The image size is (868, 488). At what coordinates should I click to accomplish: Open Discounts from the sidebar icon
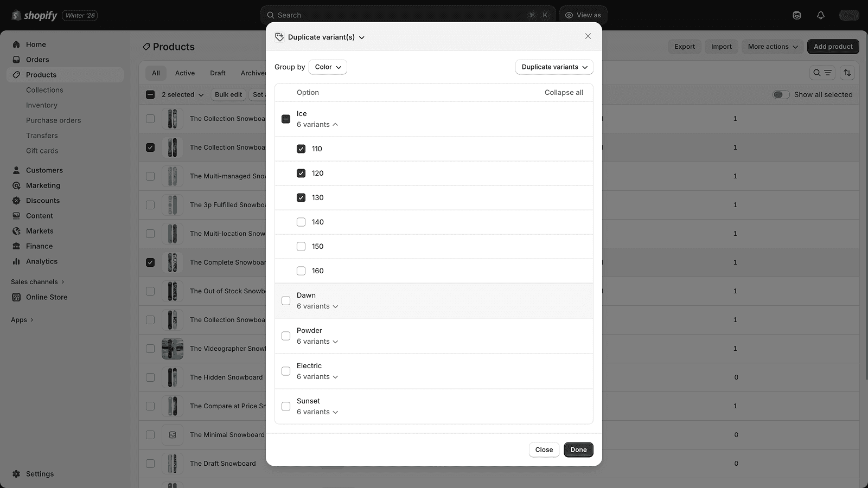[x=16, y=201]
